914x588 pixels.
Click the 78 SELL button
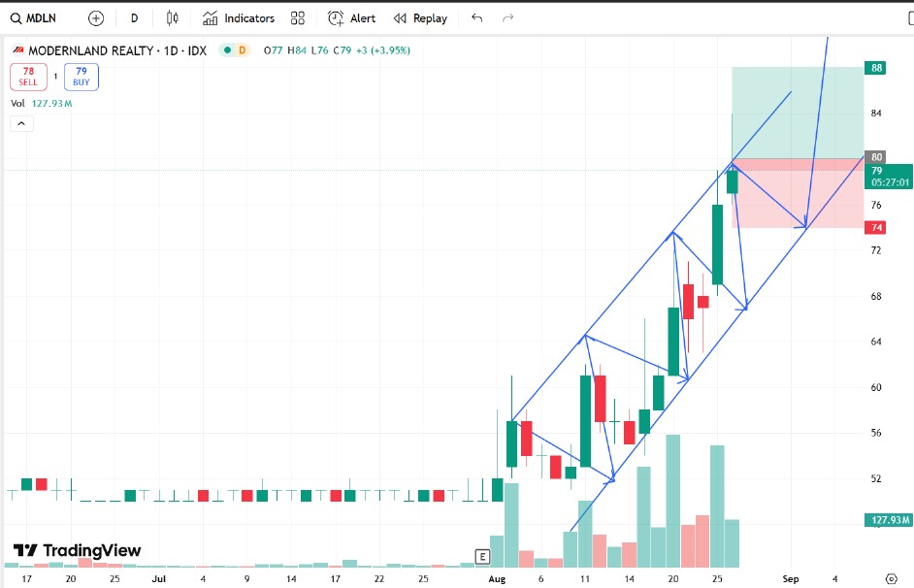coord(28,77)
